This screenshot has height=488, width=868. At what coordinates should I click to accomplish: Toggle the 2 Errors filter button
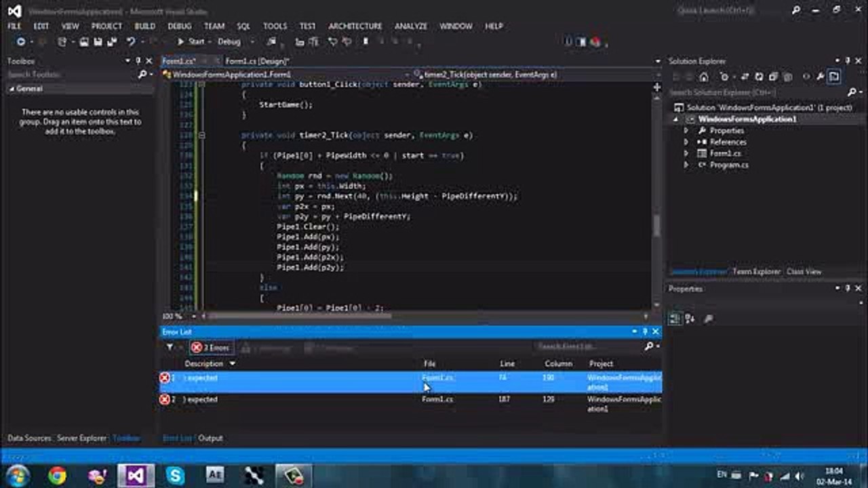coord(211,348)
